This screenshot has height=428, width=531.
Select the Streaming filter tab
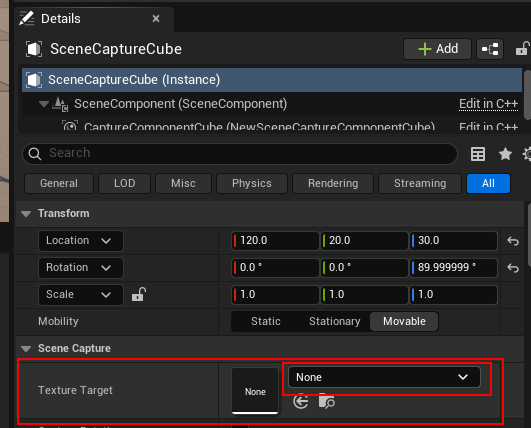420,184
